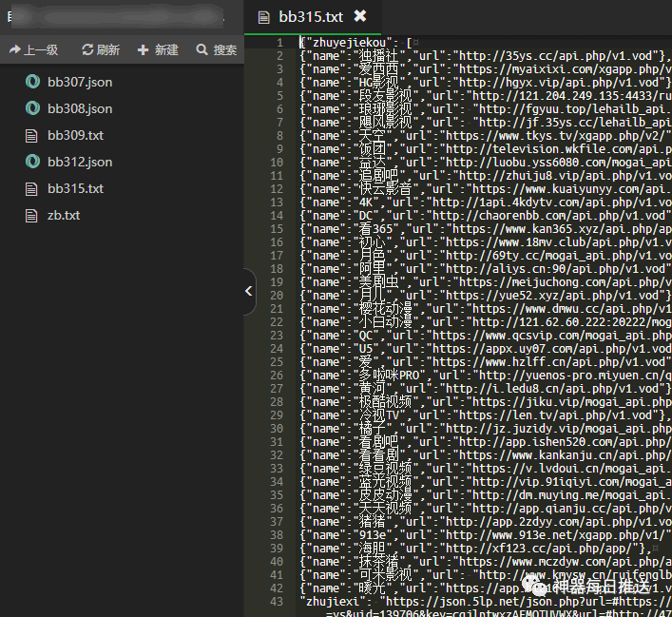Click the line with name 初心

(x=485, y=241)
